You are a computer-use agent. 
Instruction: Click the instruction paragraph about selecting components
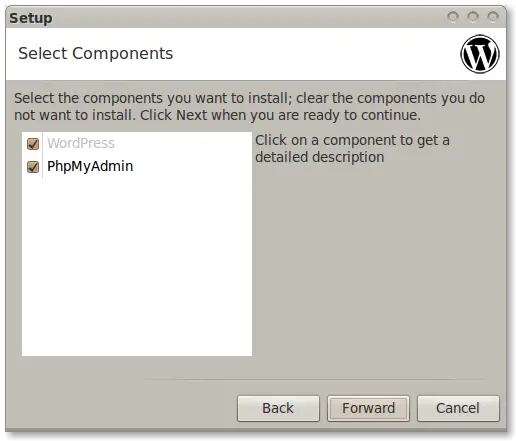click(x=249, y=107)
